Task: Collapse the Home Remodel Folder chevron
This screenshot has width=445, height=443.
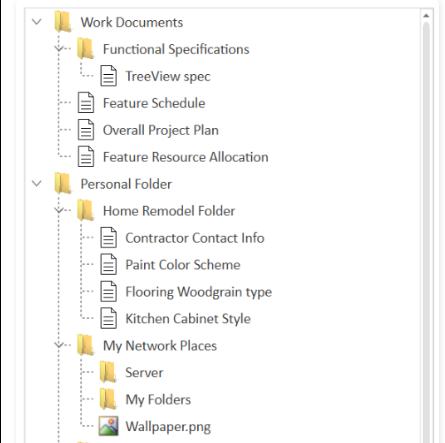Action: [59, 211]
